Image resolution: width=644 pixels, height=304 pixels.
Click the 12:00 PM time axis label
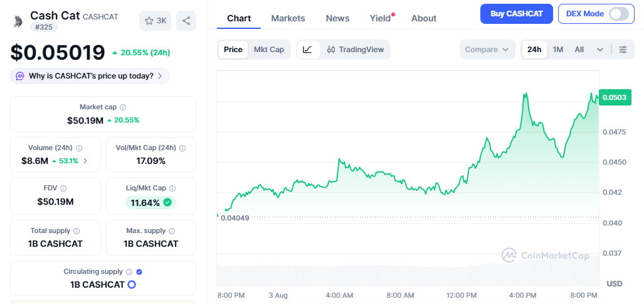click(x=460, y=295)
